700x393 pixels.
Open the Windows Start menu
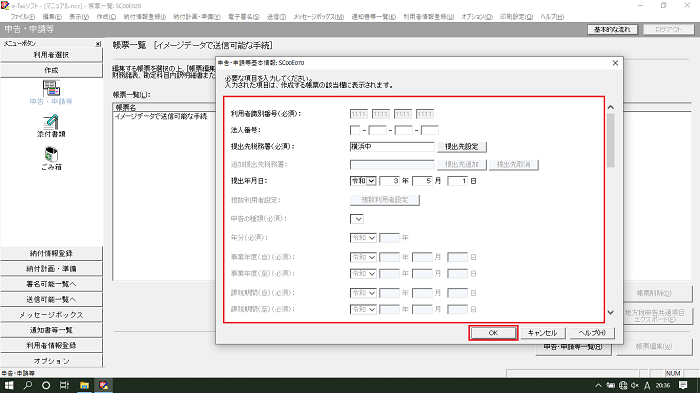point(9,385)
